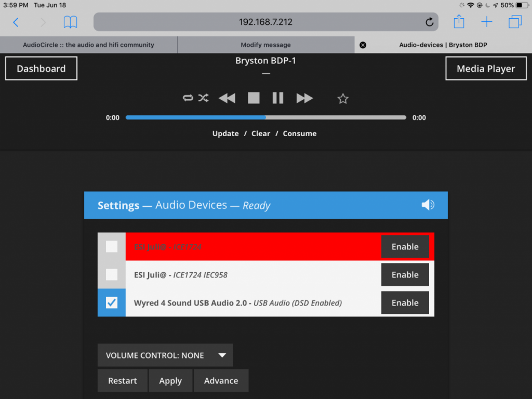Mark track as favorite with star
This screenshot has width=532, height=399.
[343, 99]
